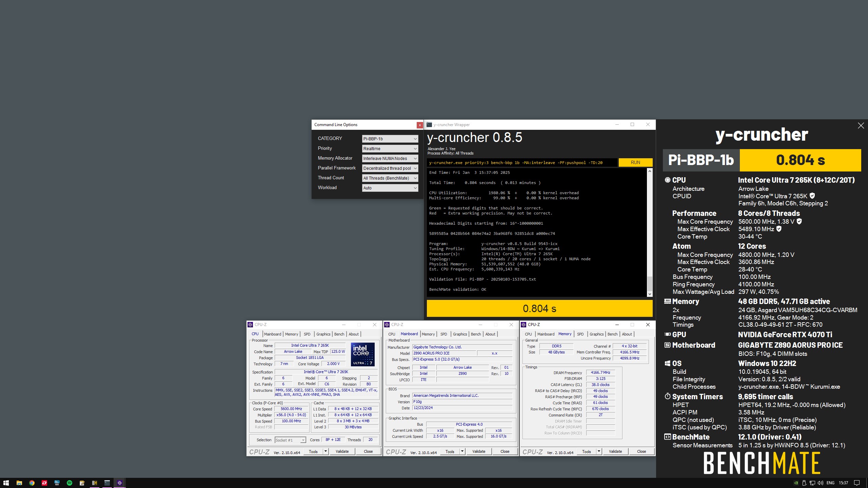Viewport: 868px width, 488px height.
Task: Switch to the CPU tab in the CPU-Z Memory window
Action: (x=528, y=334)
